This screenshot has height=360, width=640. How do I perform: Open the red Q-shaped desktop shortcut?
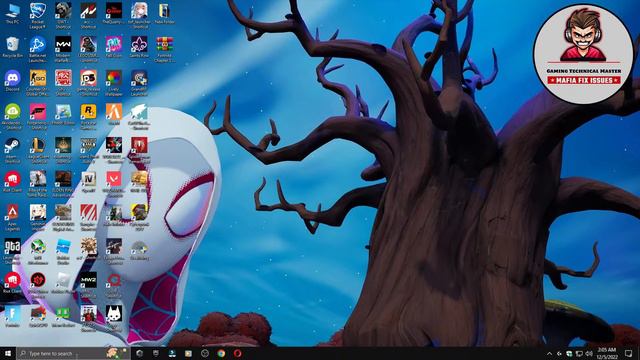[x=113, y=285]
